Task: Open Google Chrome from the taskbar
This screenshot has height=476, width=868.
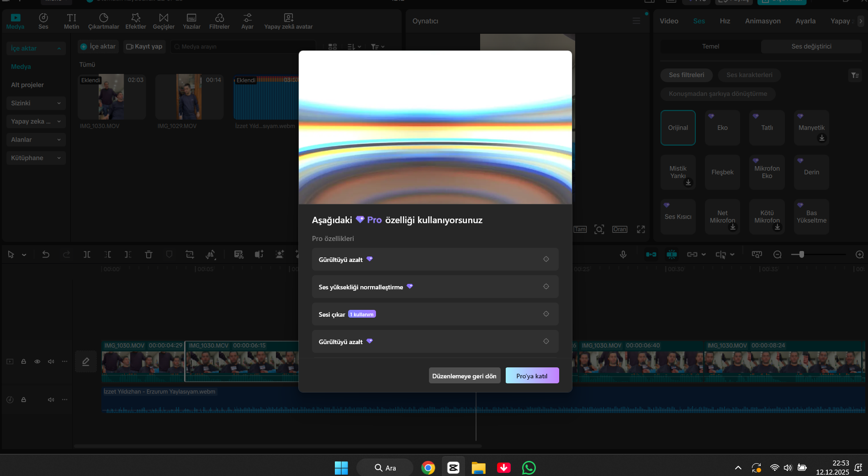Action: click(x=428, y=468)
